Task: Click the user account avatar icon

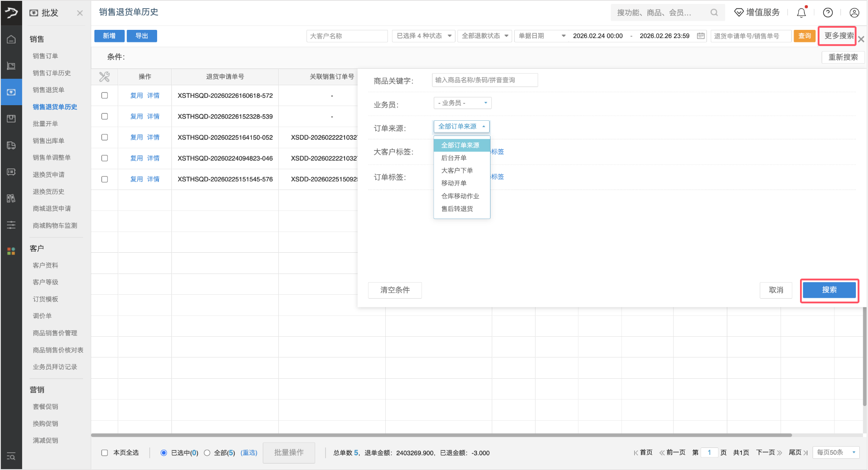Action: 854,13
